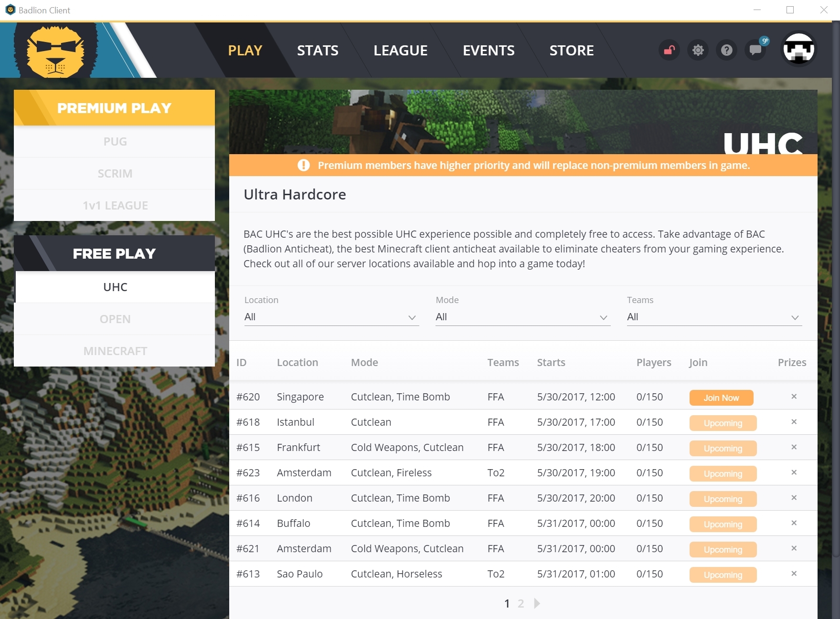
Task: Click the PREMIUM PLAY header
Action: [x=115, y=108]
